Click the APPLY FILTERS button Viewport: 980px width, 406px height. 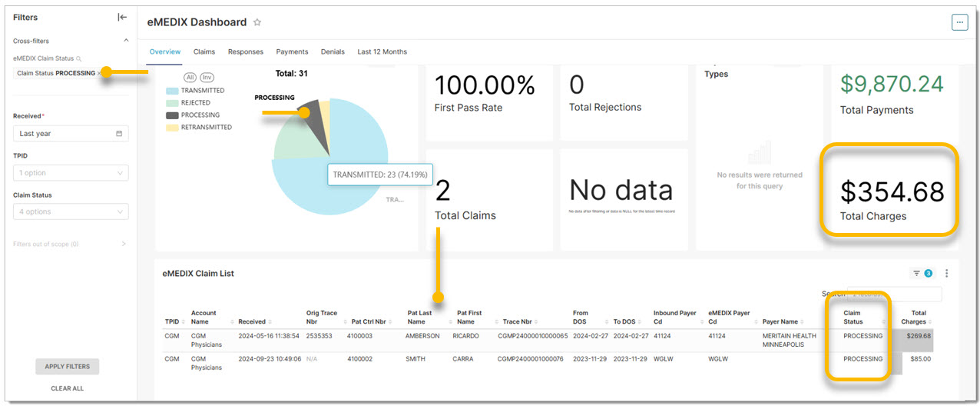coord(67,367)
